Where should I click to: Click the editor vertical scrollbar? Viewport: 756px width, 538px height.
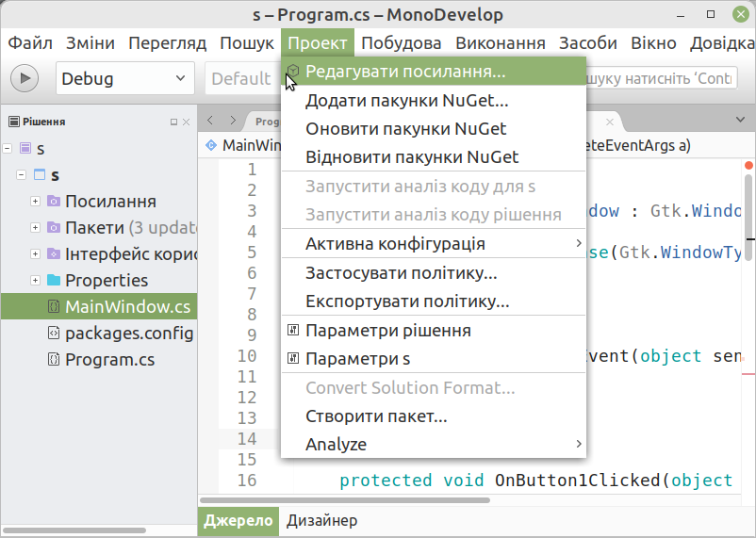point(748,217)
